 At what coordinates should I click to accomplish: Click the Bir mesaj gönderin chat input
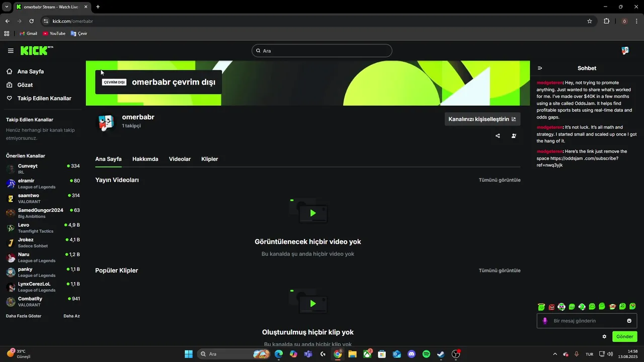tap(587, 321)
